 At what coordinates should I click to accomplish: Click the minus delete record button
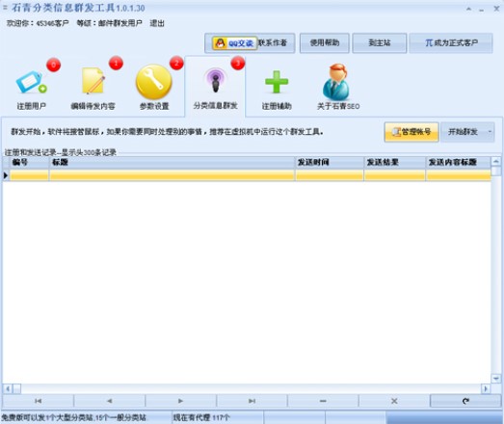[323, 401]
